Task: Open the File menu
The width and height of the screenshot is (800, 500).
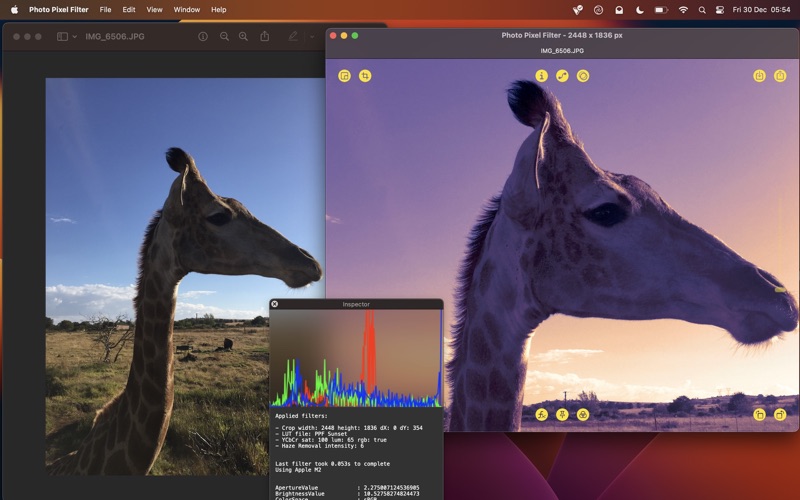Action: (105, 10)
